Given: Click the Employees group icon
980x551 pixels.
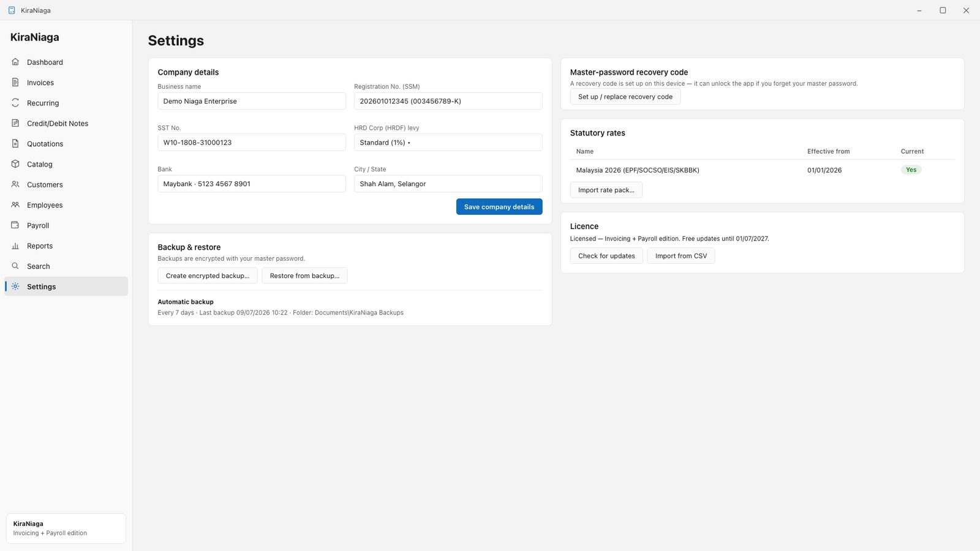Looking at the screenshot, I should pos(15,204).
